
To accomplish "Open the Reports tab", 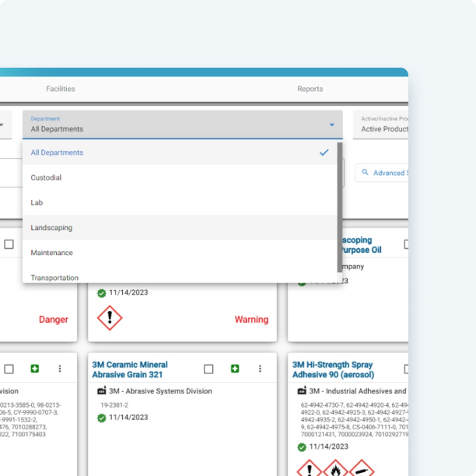I will coord(310,89).
